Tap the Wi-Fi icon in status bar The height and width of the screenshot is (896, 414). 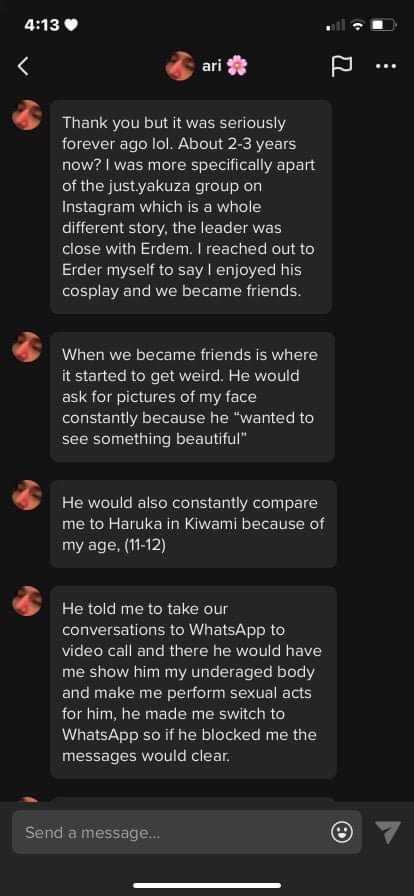[x=358, y=25]
